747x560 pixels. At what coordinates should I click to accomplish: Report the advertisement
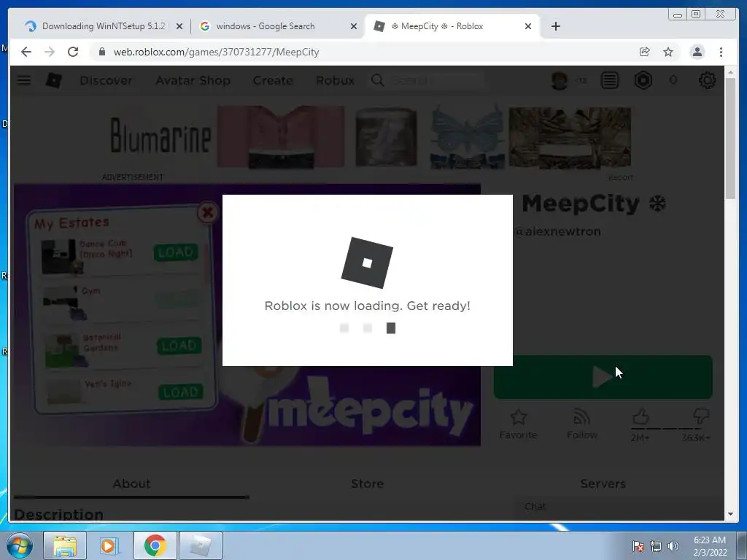(x=621, y=178)
